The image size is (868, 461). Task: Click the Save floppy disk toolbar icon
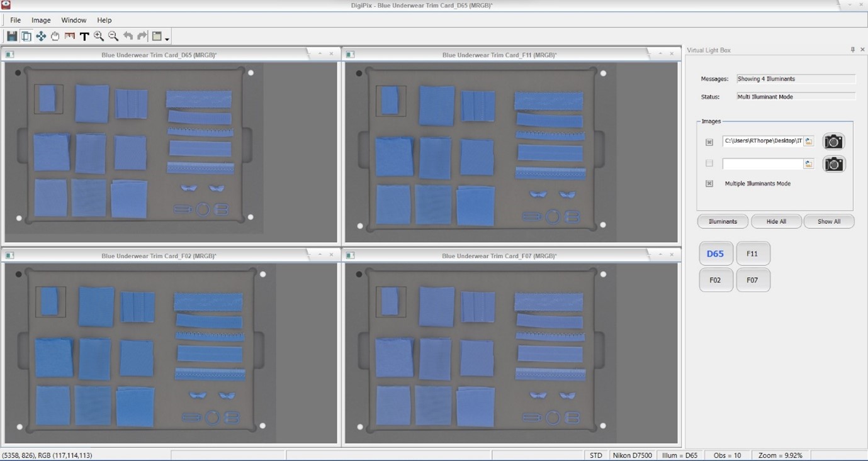click(12, 36)
